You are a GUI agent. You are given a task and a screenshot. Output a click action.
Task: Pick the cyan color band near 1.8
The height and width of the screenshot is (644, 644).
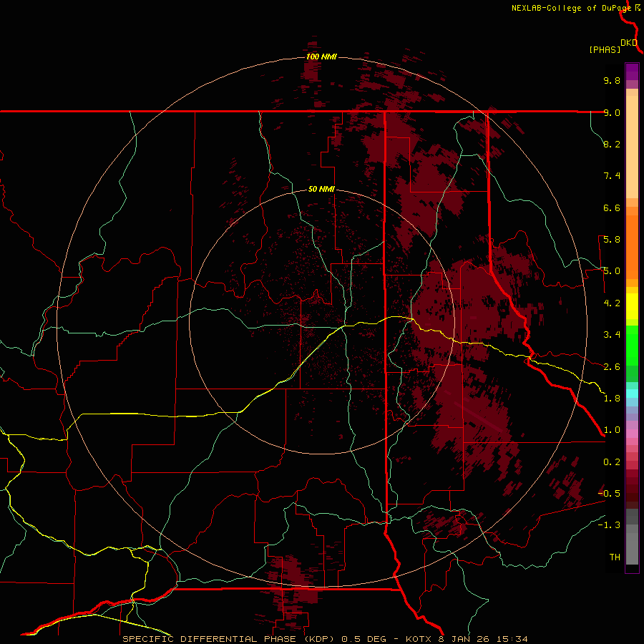pos(632,394)
